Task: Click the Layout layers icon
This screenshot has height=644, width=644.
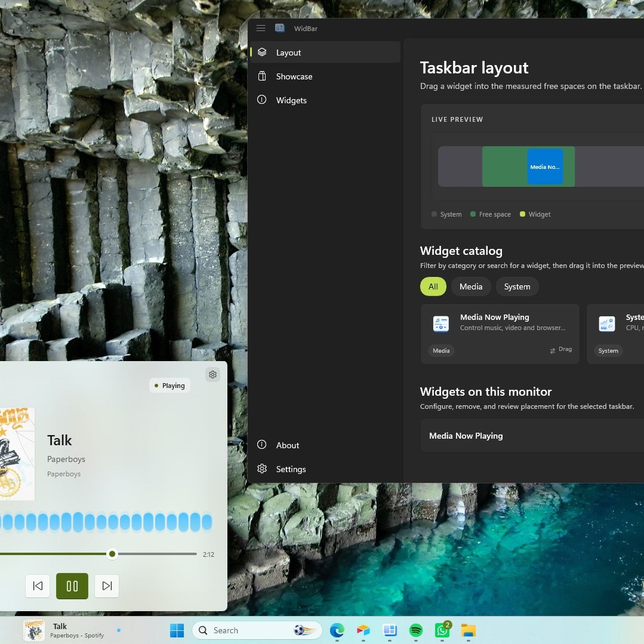Action: [262, 52]
